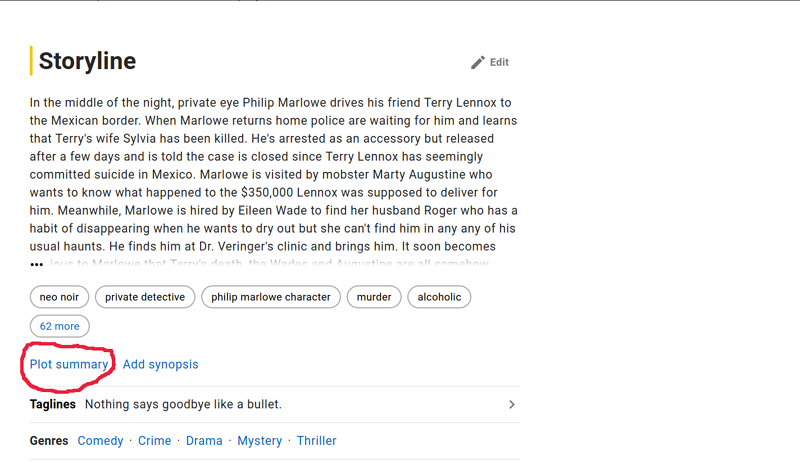Select the neo noir keyword tag
800x464 pixels.
[59, 297]
